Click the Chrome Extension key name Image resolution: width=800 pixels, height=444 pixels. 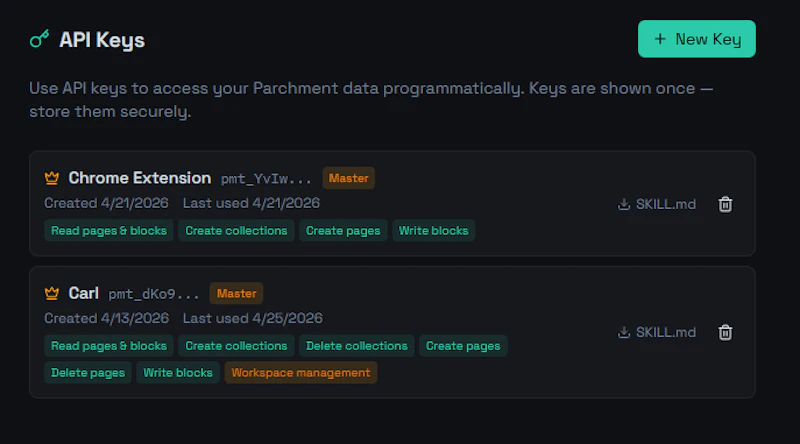point(140,178)
